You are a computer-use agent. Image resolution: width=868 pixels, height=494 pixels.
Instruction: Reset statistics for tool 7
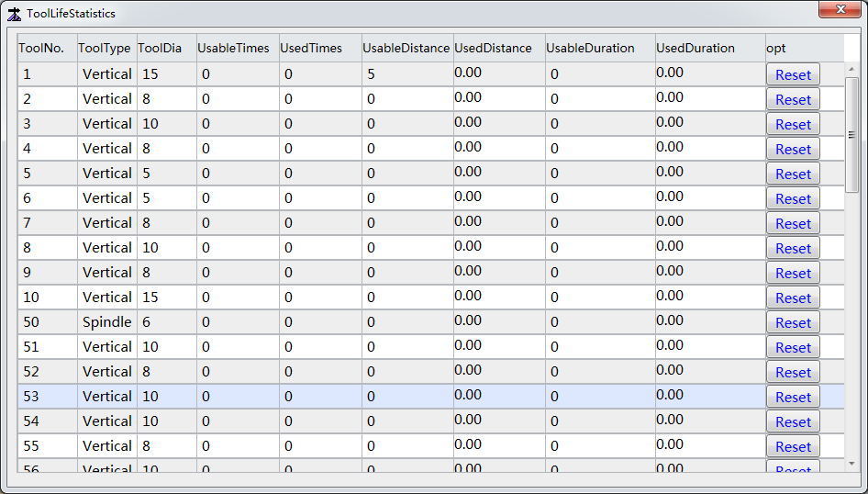(793, 224)
